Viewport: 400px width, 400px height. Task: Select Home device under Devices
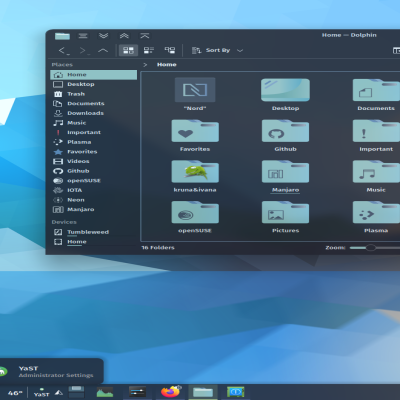tap(94, 242)
